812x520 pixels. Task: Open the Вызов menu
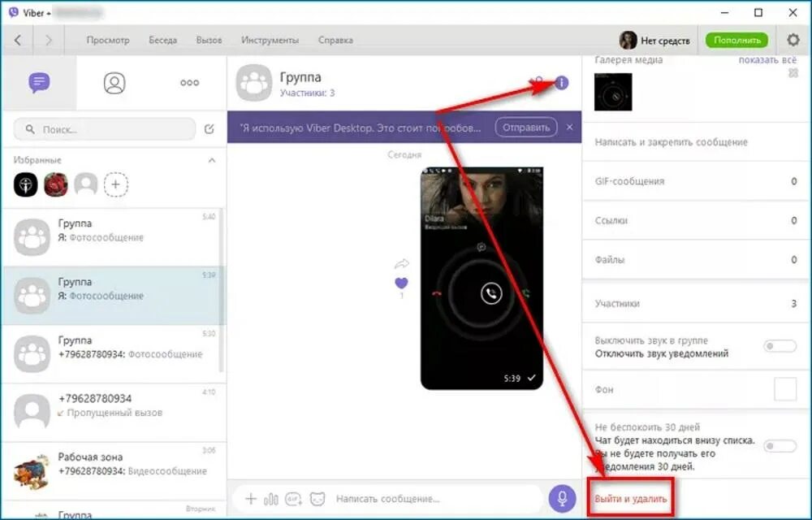(x=209, y=40)
